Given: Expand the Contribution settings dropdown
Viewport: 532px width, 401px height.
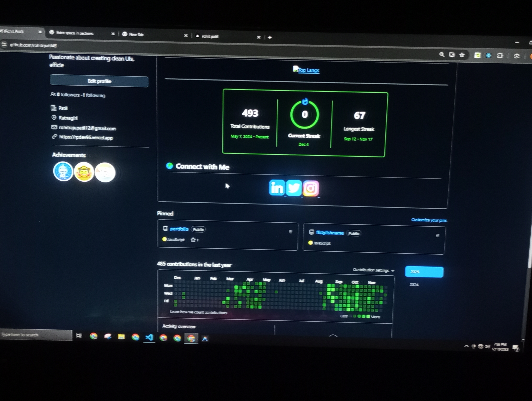Looking at the screenshot, I should (x=373, y=270).
